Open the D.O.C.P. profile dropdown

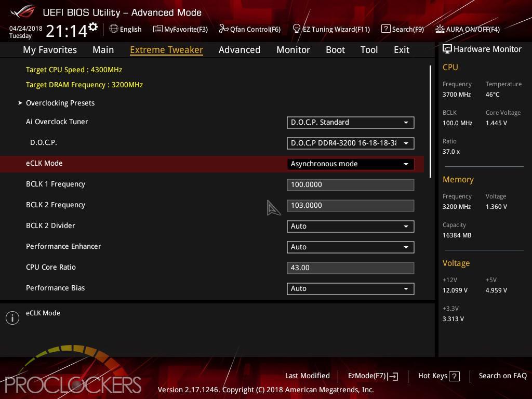click(351, 143)
